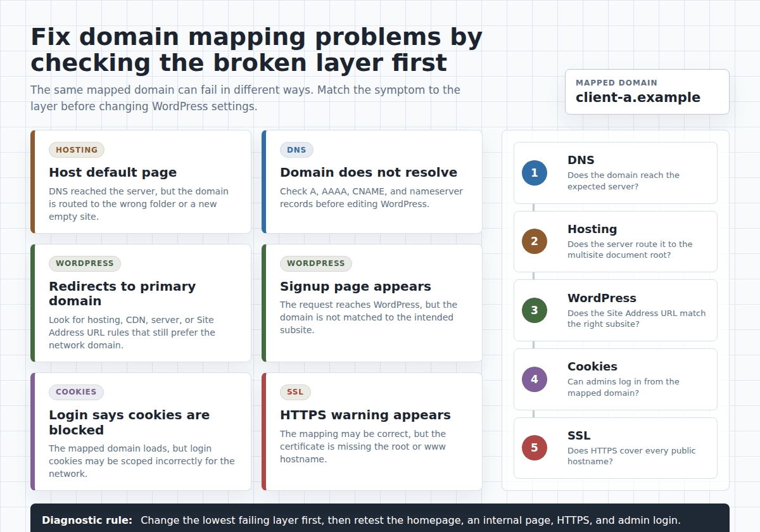760x532 pixels.
Task: Select the SSL step title in checklist
Action: point(579,436)
